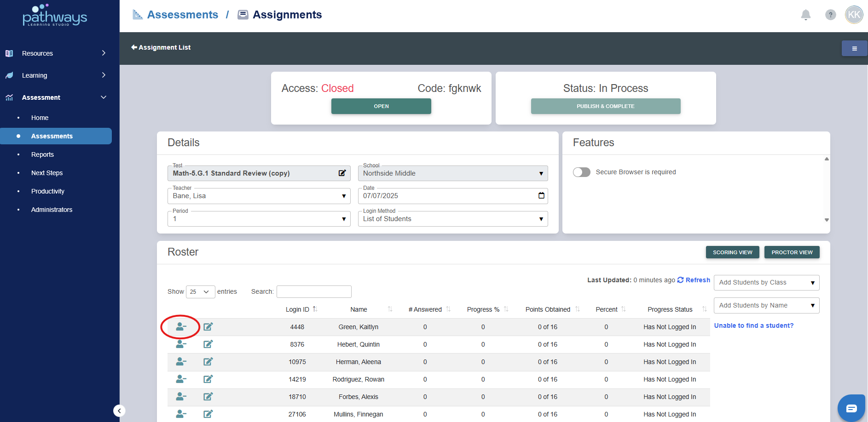Open Productivity in the sidebar
868x422 pixels.
point(48,191)
